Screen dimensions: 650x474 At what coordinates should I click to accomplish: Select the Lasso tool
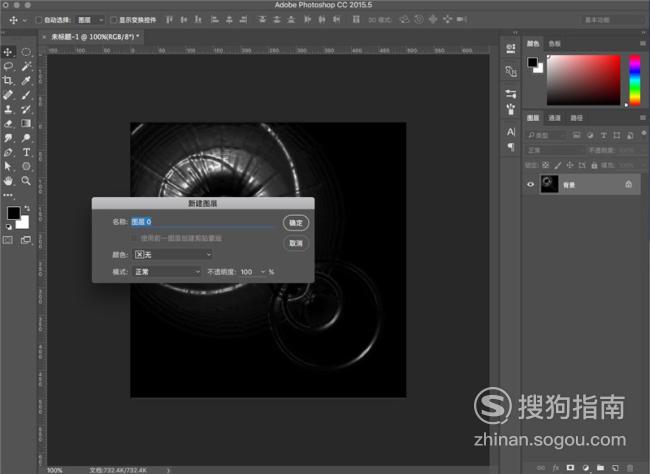8,66
